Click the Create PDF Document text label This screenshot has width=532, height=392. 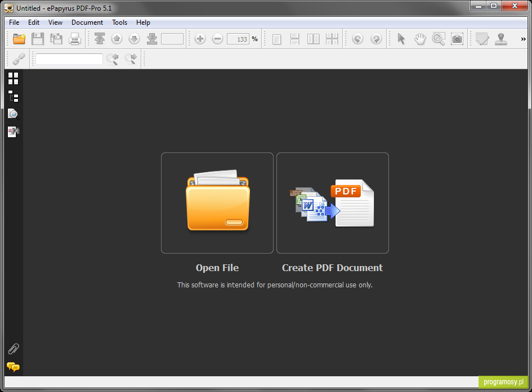click(x=333, y=268)
